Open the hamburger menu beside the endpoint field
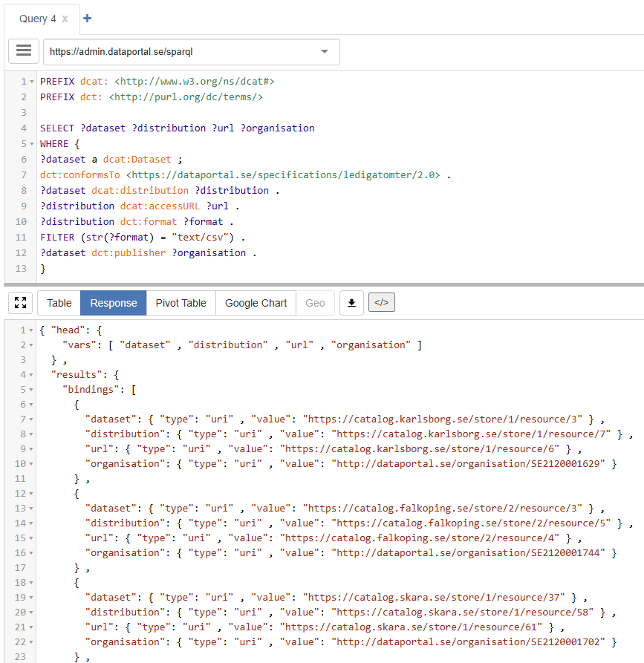 [23, 50]
